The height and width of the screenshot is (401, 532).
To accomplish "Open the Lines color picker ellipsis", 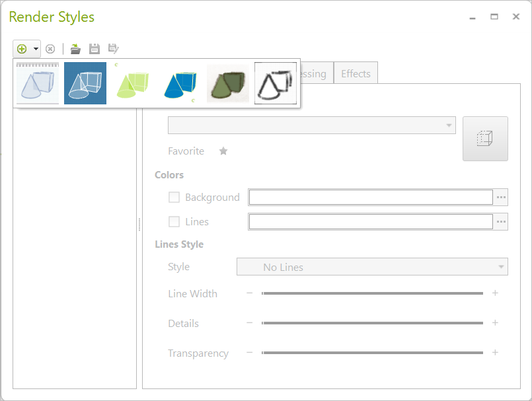I will click(500, 221).
